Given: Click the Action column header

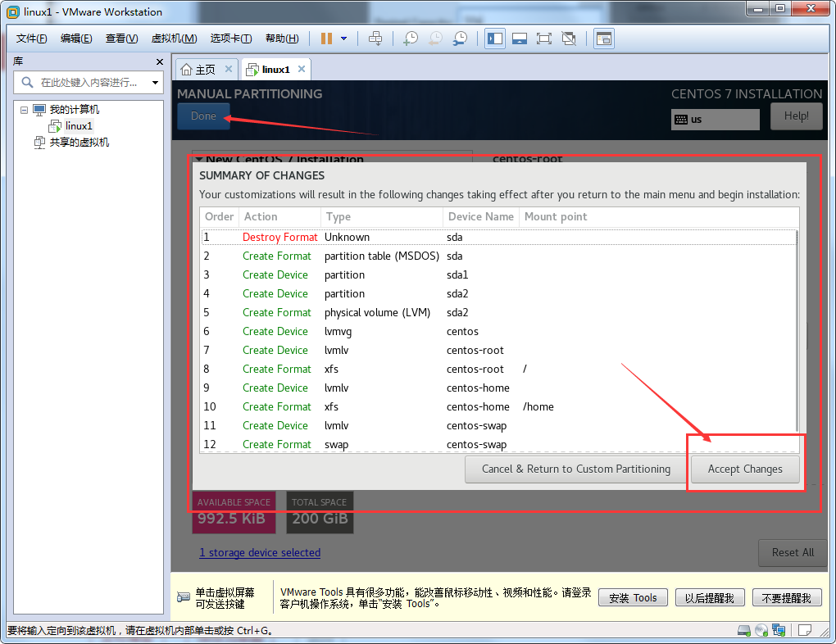Looking at the screenshot, I should tap(279, 217).
